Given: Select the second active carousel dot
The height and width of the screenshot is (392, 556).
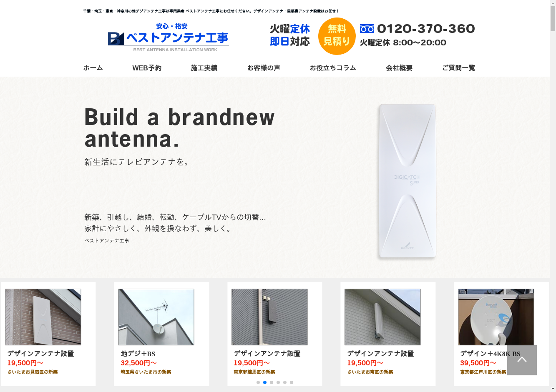Looking at the screenshot, I should [x=265, y=382].
